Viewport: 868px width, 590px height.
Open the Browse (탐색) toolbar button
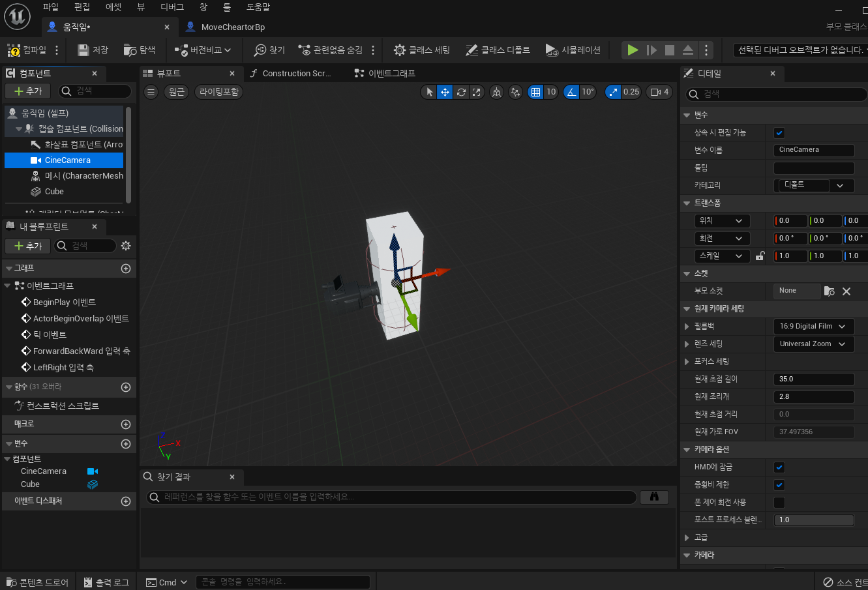140,50
